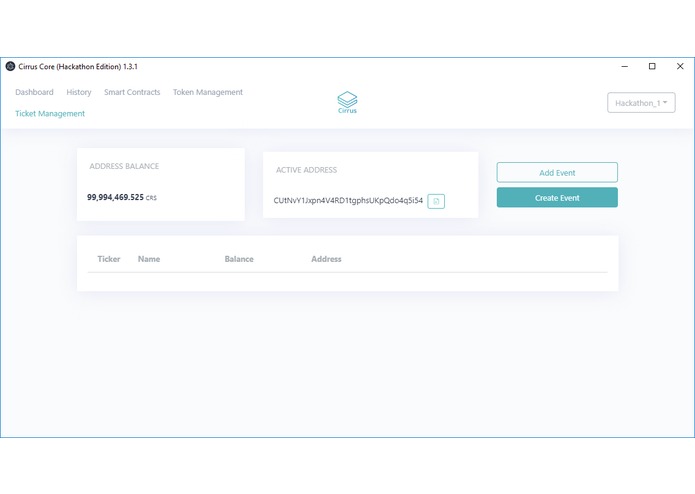
Task: Click the Name column header
Action: pyautogui.click(x=149, y=259)
